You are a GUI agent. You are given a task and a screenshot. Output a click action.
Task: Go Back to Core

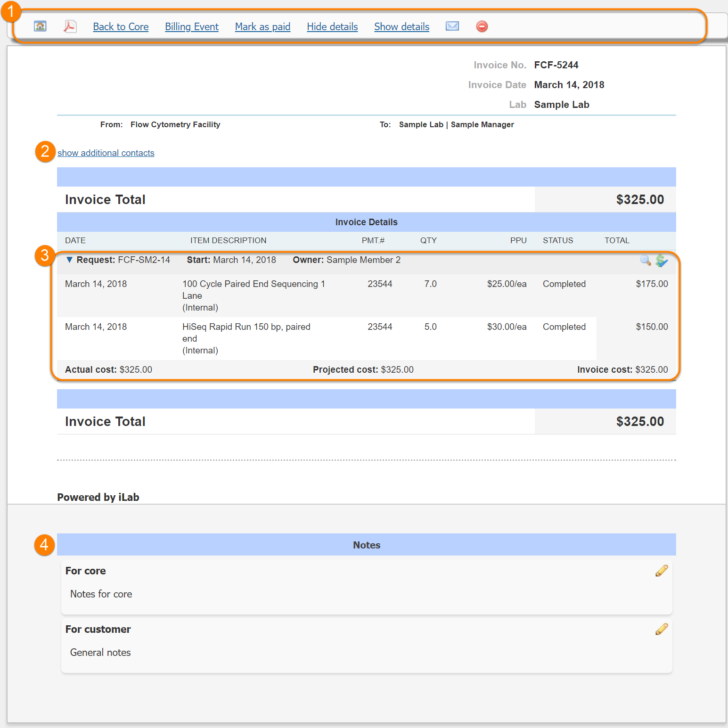[121, 27]
